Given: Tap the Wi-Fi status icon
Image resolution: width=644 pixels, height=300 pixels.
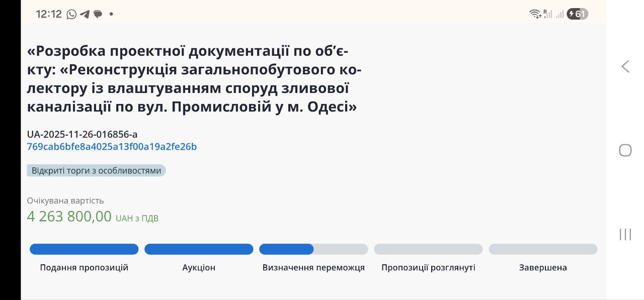Looking at the screenshot, I should 535,14.
